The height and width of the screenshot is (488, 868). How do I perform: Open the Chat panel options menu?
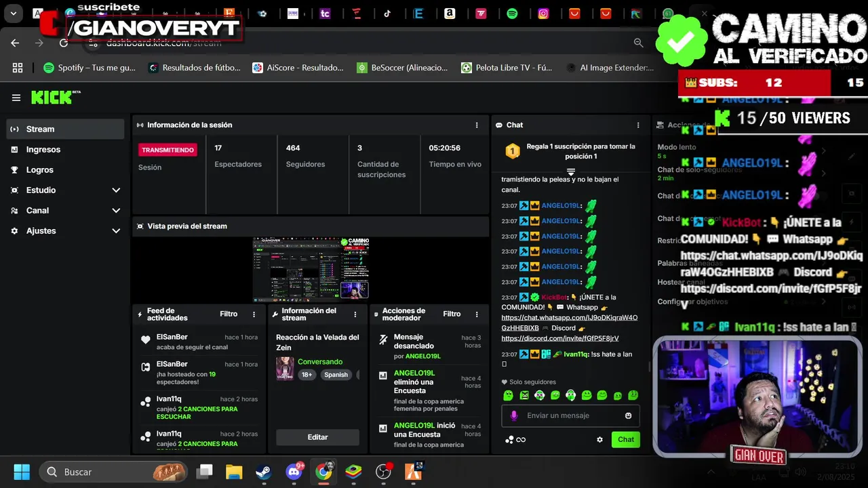click(638, 125)
